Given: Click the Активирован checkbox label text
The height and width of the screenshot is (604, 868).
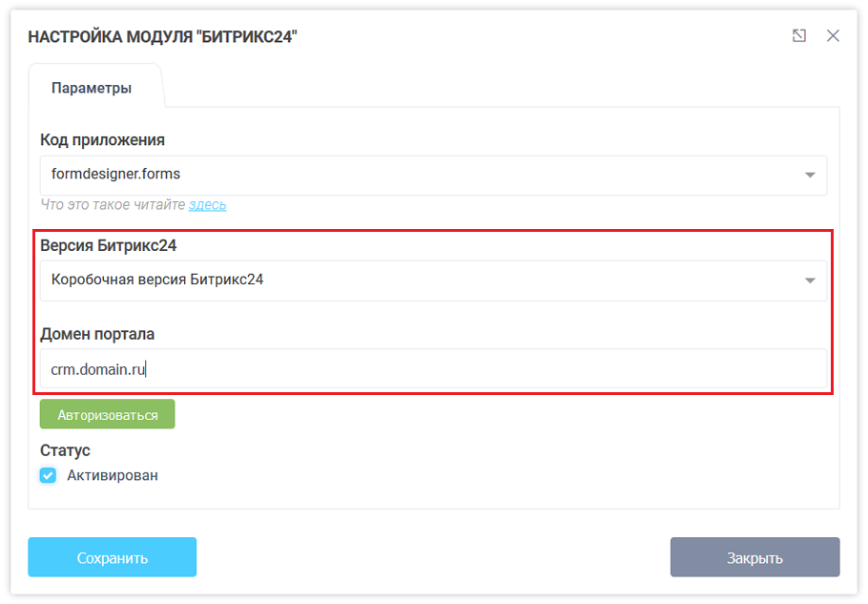Looking at the screenshot, I should 113,475.
